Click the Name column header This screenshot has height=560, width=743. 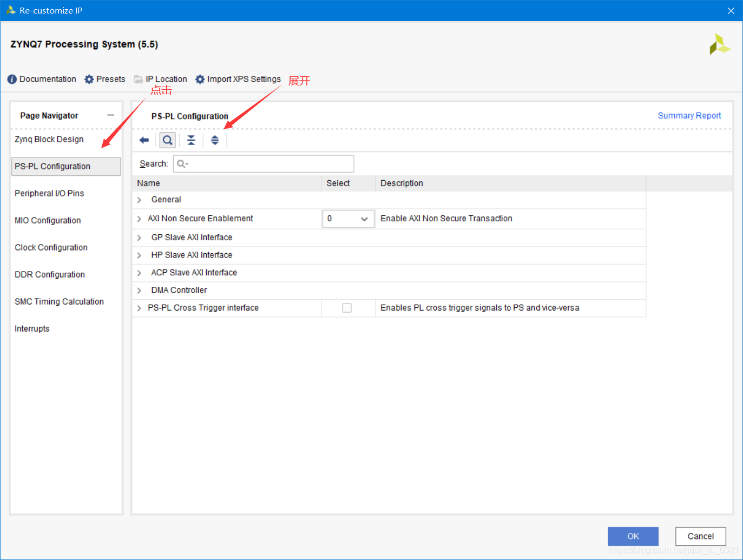click(227, 183)
